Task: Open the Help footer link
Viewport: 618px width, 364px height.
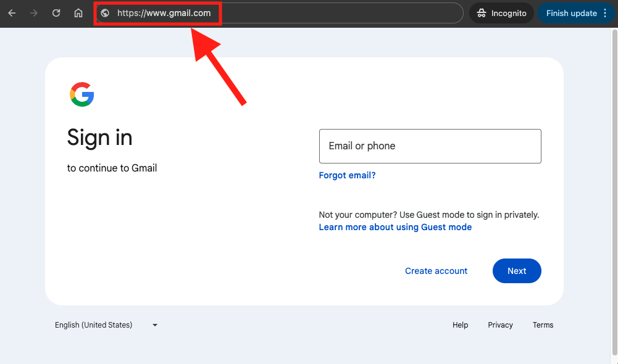Action: [x=460, y=325]
